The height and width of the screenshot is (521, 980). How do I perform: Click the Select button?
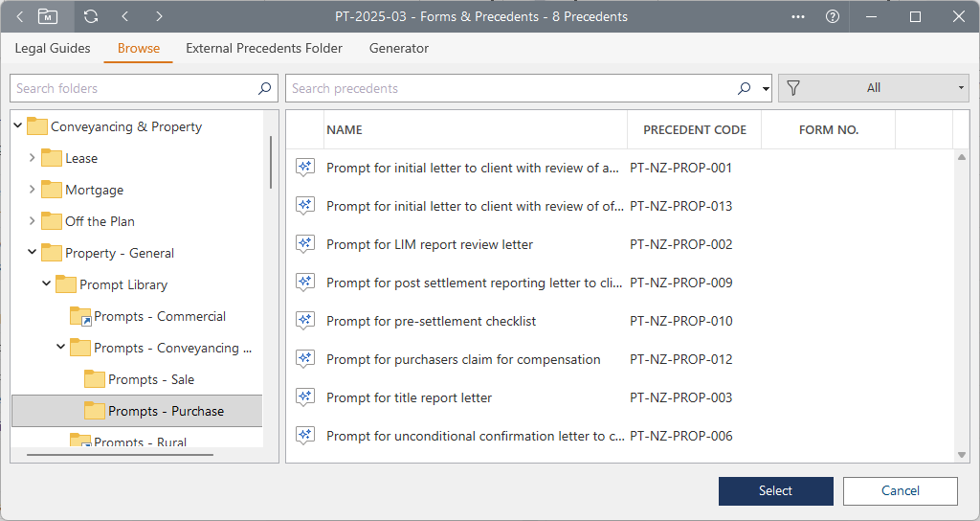[x=775, y=491]
